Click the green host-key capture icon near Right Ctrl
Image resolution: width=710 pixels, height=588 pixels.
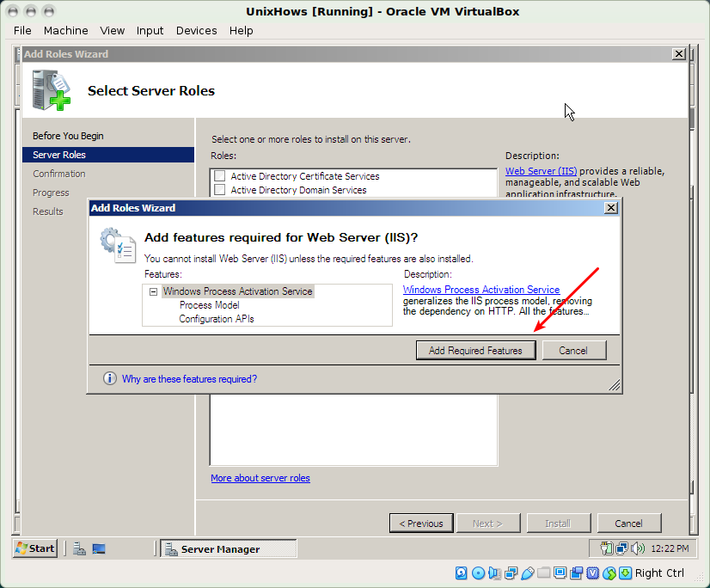click(x=625, y=573)
